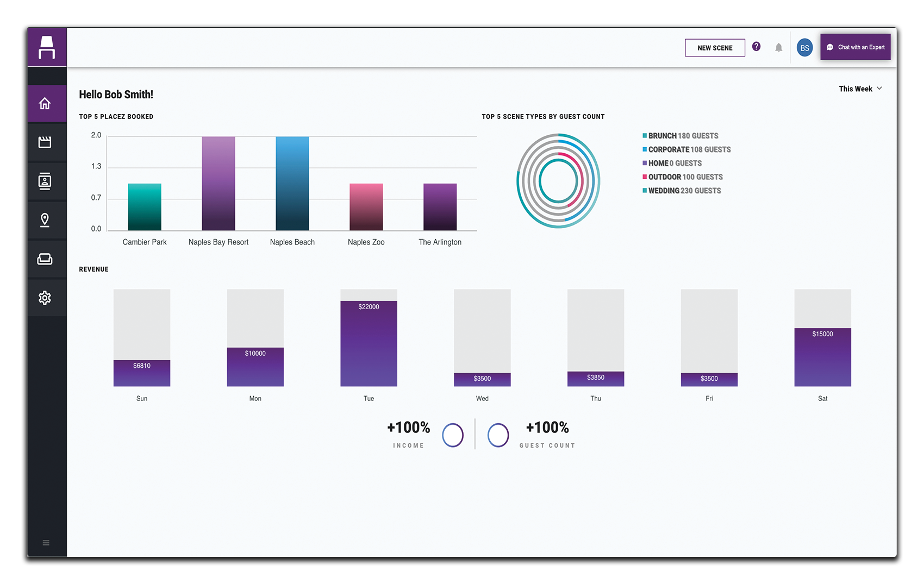Viewport: 924px width, 584px height.
Task: Click the New Scene button
Action: click(x=715, y=48)
